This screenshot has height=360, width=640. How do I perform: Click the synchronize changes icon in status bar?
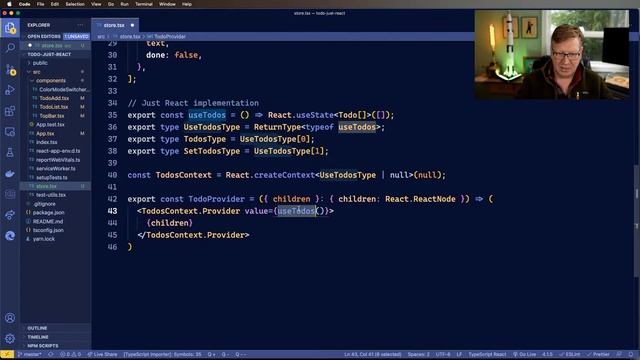[51, 354]
